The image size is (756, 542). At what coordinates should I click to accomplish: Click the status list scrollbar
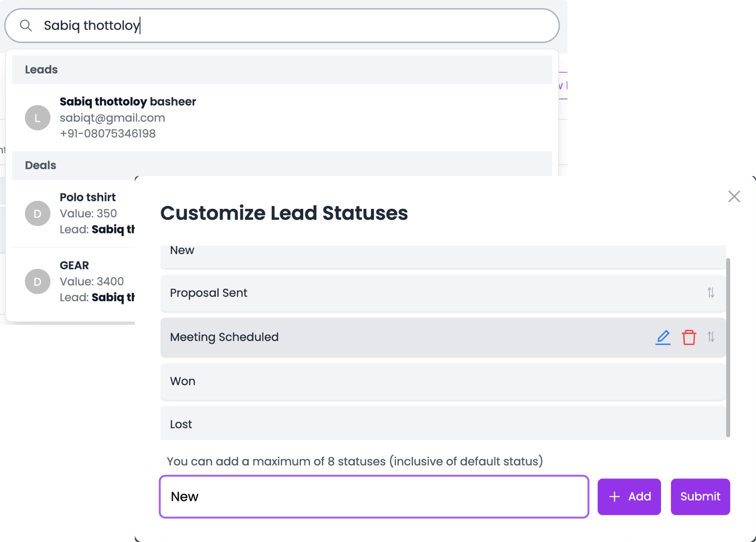pos(728,348)
